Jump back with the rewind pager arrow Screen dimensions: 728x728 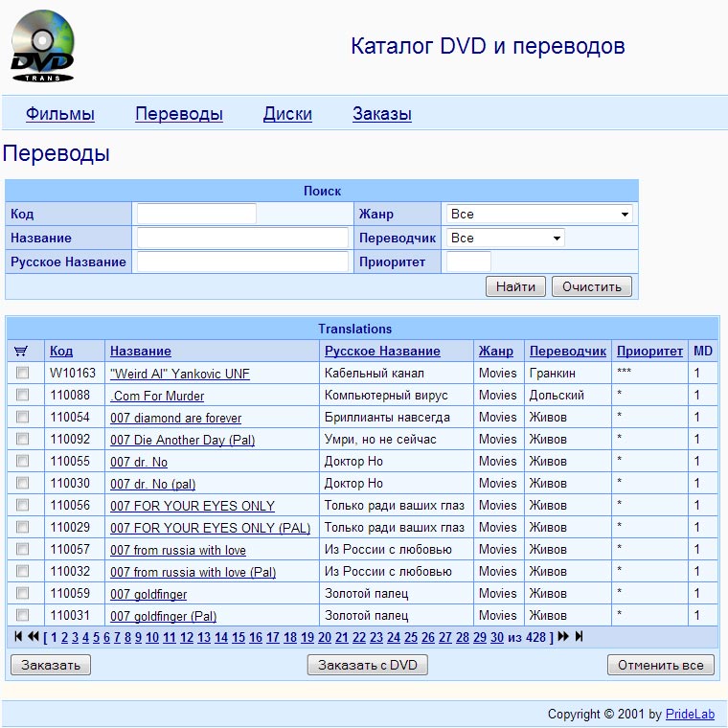pos(33,637)
